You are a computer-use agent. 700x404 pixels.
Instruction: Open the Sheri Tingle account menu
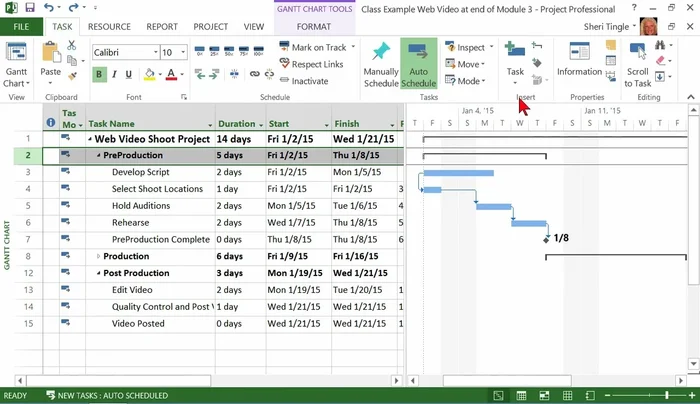tap(609, 27)
